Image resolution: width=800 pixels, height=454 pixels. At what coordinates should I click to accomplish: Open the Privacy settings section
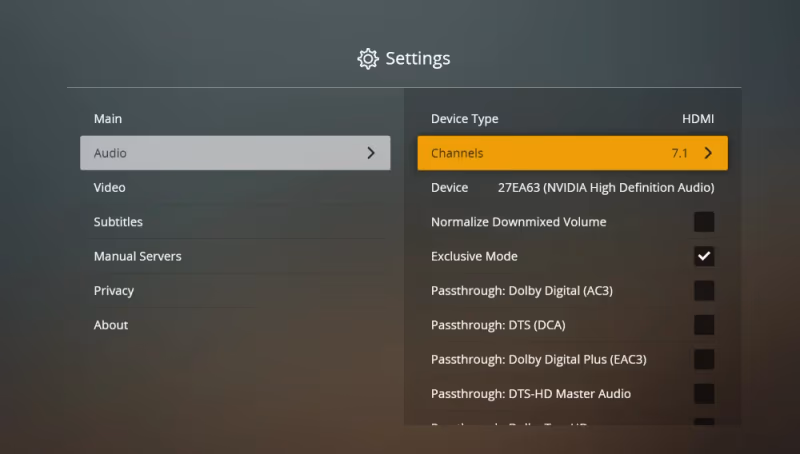coord(235,291)
